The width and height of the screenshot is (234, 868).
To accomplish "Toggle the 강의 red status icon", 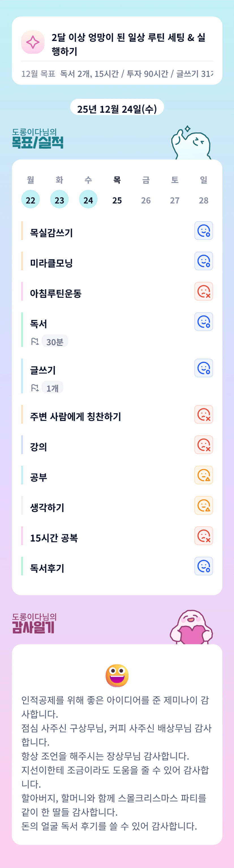I will (x=204, y=445).
